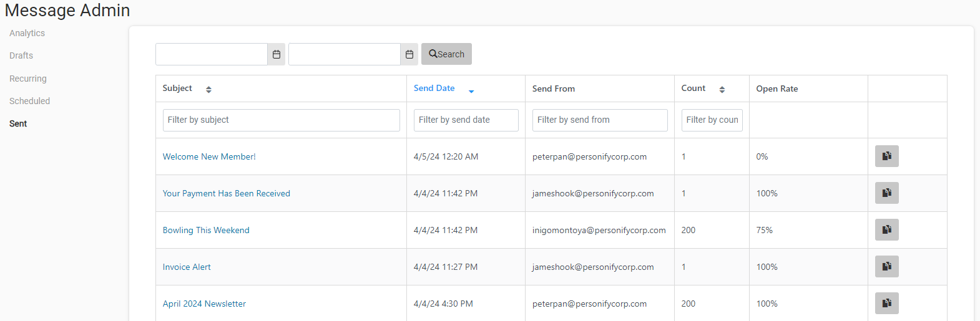Click copy icon for Your Payment Has Been Received
The image size is (980, 321).
(886, 193)
